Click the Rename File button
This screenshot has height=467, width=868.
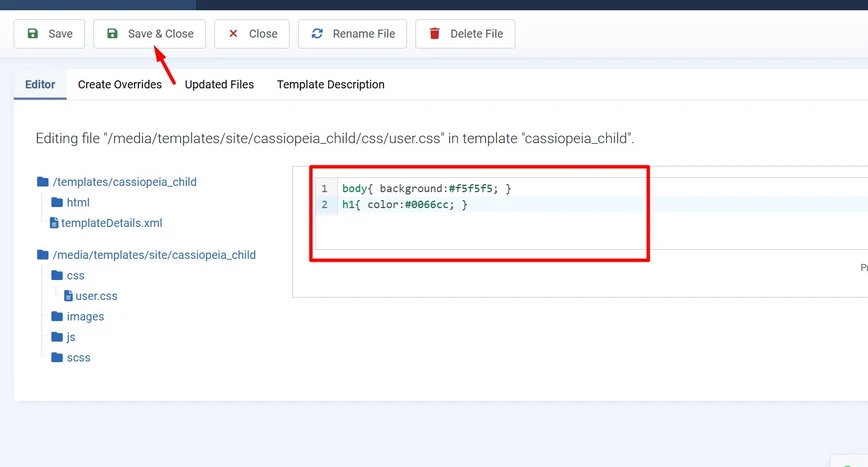[x=353, y=34]
